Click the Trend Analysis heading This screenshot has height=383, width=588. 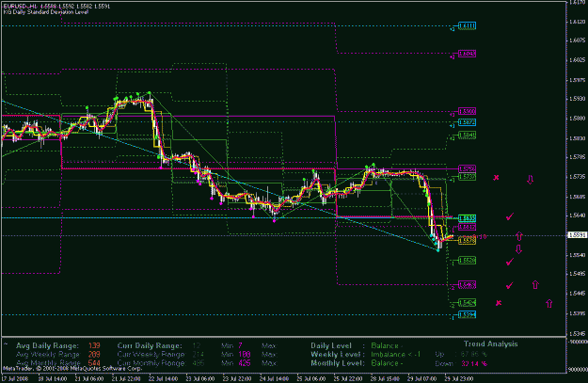pos(490,343)
